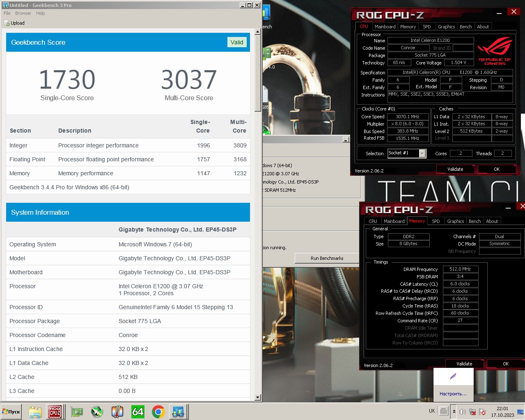
Task: Click the Show Desktop monitor tray icon
Action: (x=520, y=411)
